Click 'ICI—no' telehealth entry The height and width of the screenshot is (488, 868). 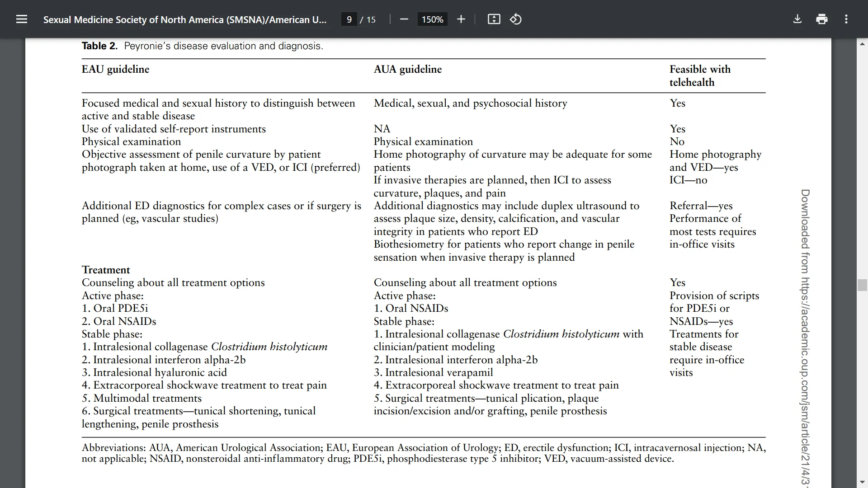tap(688, 180)
